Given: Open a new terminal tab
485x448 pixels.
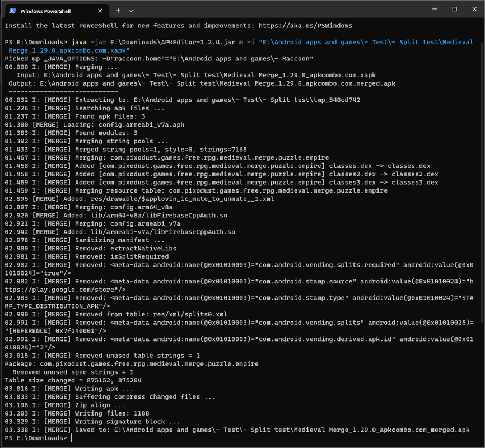Looking at the screenshot, I should point(118,11).
